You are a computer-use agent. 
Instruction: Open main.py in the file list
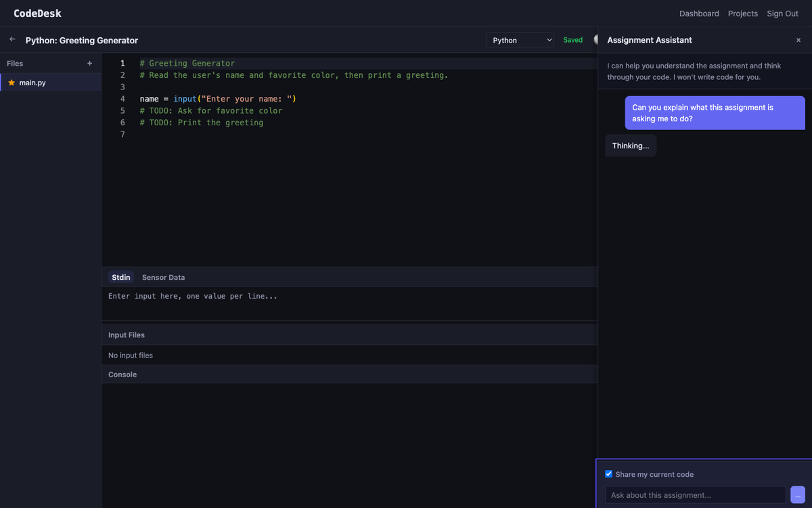click(32, 83)
